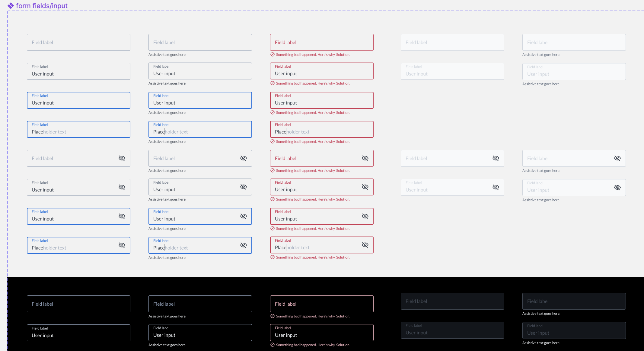Toggle visibility eye in grey empty Field label field without assistive text
This screenshot has width=644, height=351.
[x=122, y=158]
